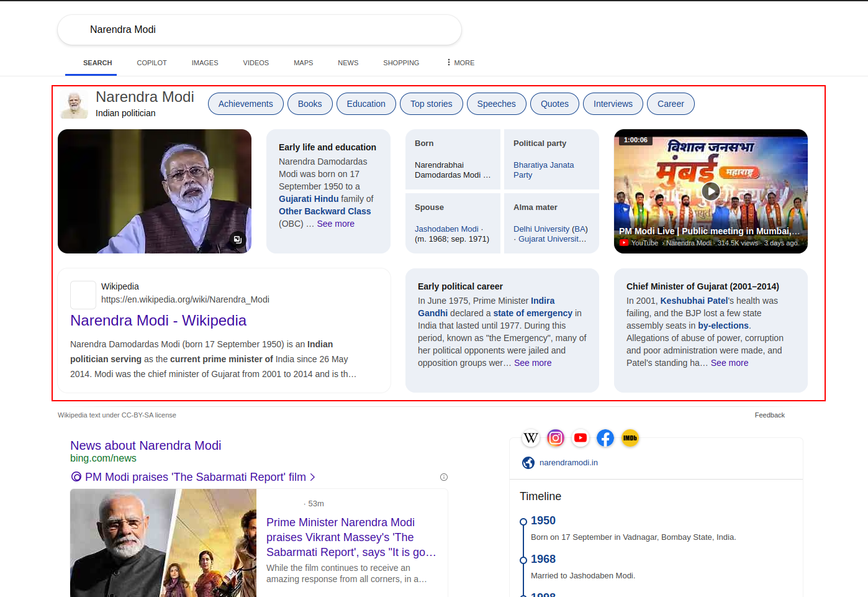Follow the Other Backward Class link

click(x=325, y=211)
